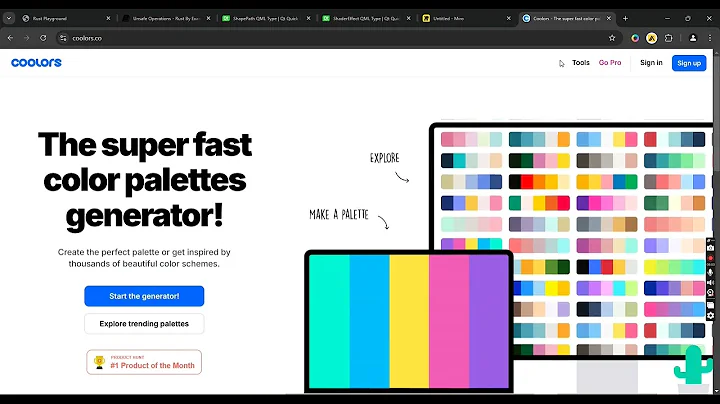Open the yellow badge extension icon
Screen dimensions: 720x404
[x=652, y=38]
